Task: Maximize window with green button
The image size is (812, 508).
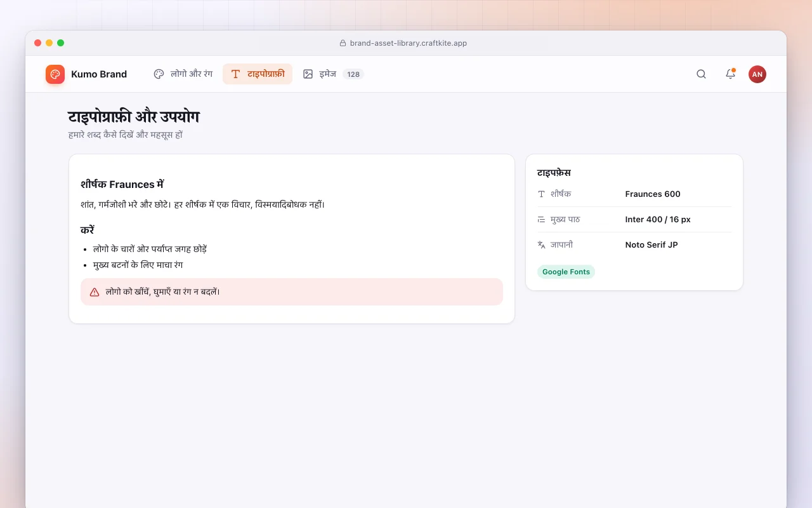Action: click(61, 43)
